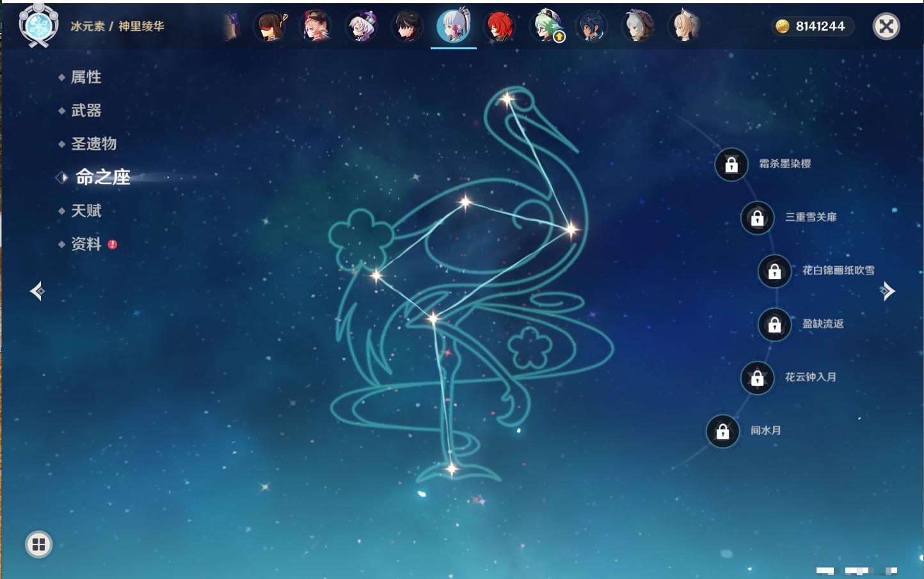Open the 属性 attributes tab
Screen dimensions: 924x579
point(86,77)
